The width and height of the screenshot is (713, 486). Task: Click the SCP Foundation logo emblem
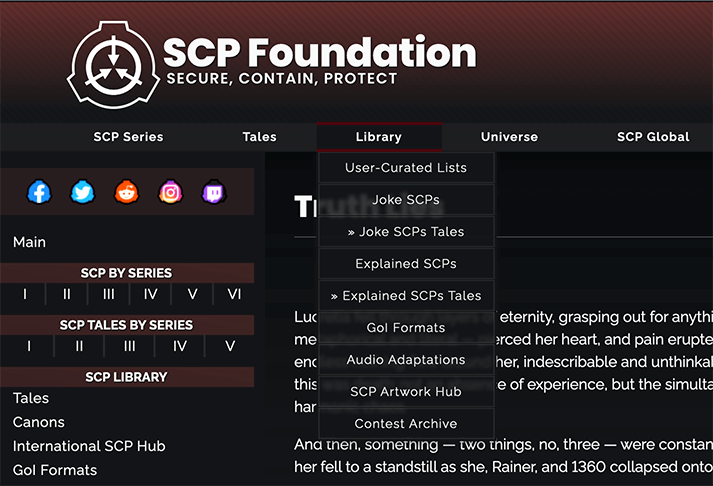point(111,66)
